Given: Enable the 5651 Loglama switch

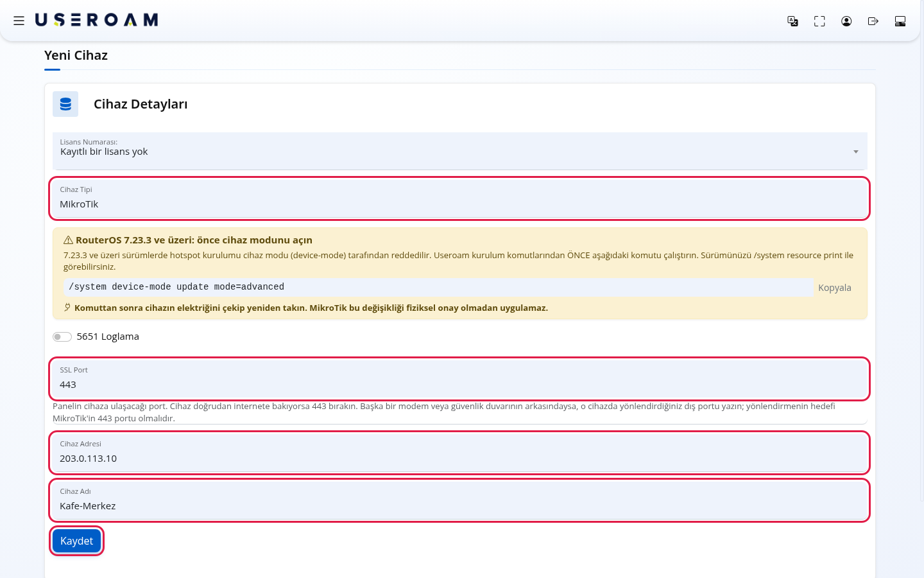Looking at the screenshot, I should click(x=62, y=337).
